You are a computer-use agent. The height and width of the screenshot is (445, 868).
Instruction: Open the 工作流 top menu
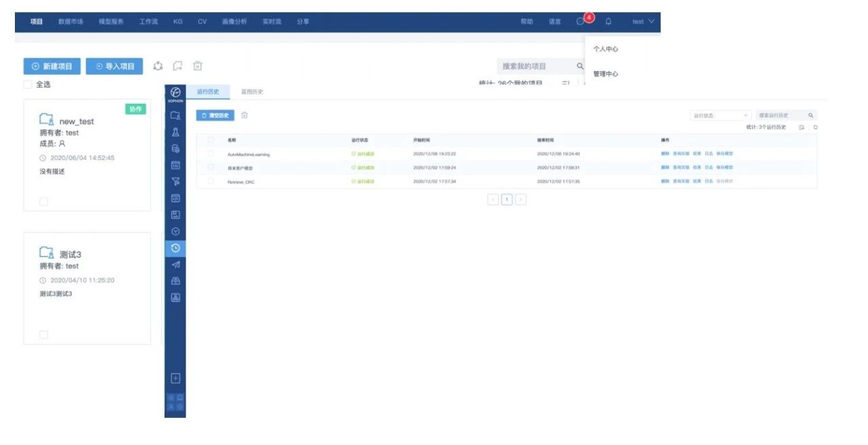click(x=149, y=22)
